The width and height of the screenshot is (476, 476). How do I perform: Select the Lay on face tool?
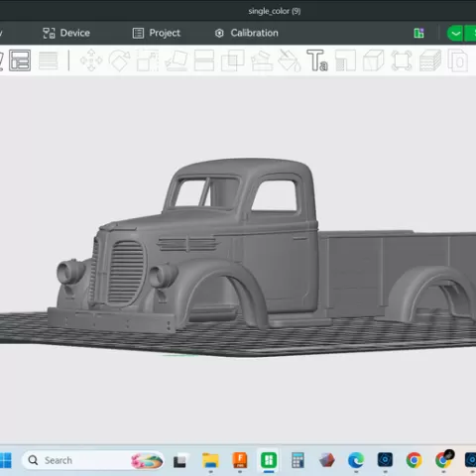tap(177, 60)
